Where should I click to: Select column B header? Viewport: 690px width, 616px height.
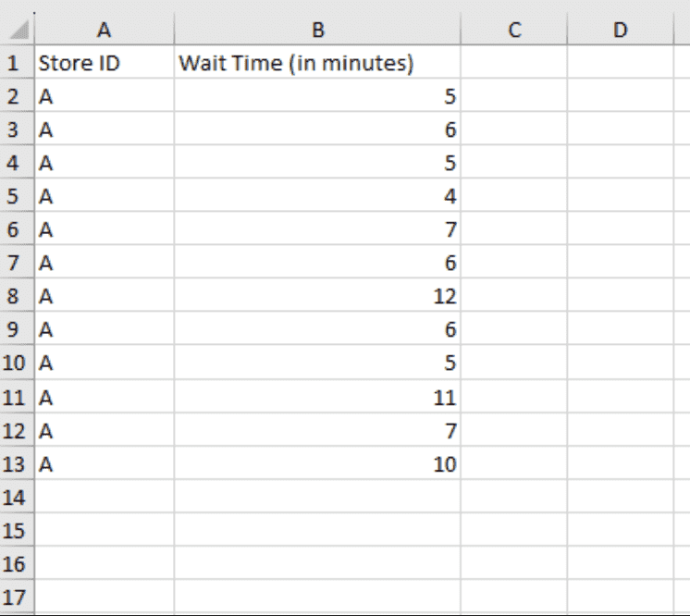(x=317, y=31)
